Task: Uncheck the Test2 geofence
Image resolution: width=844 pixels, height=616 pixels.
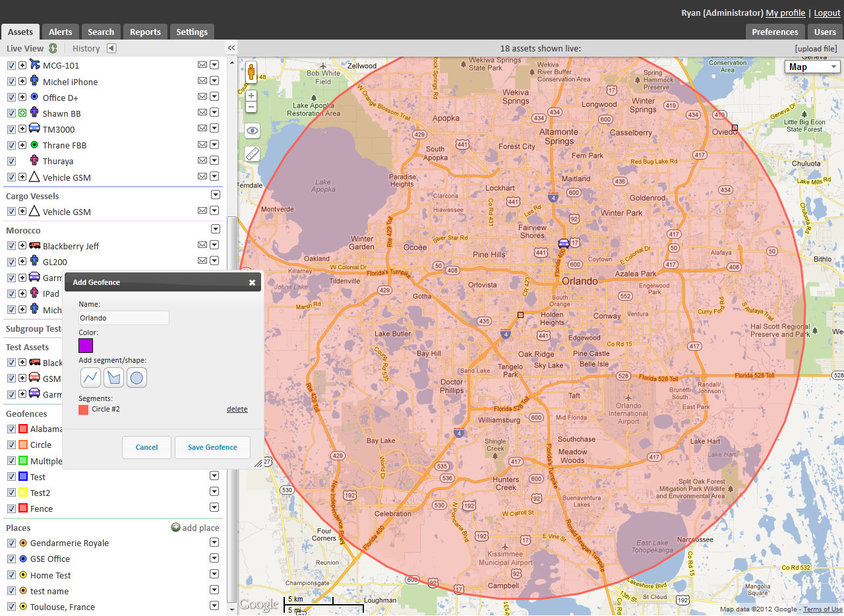Action: 11,493
